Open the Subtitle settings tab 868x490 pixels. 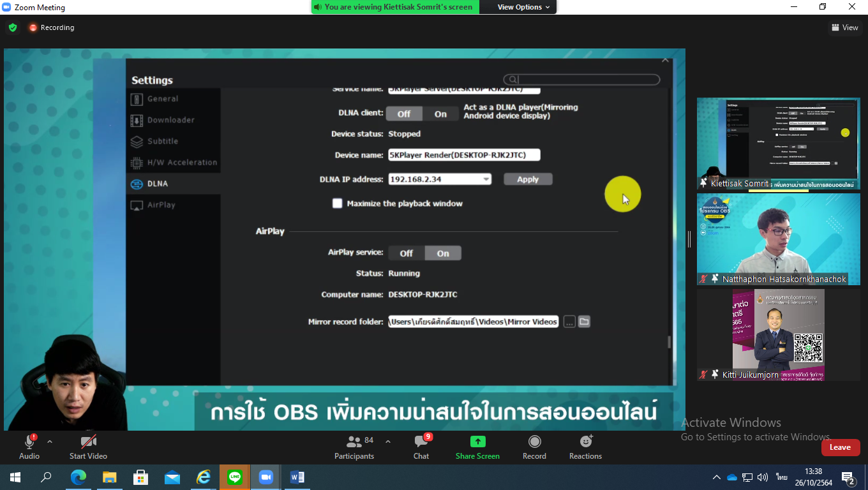[x=173, y=141]
